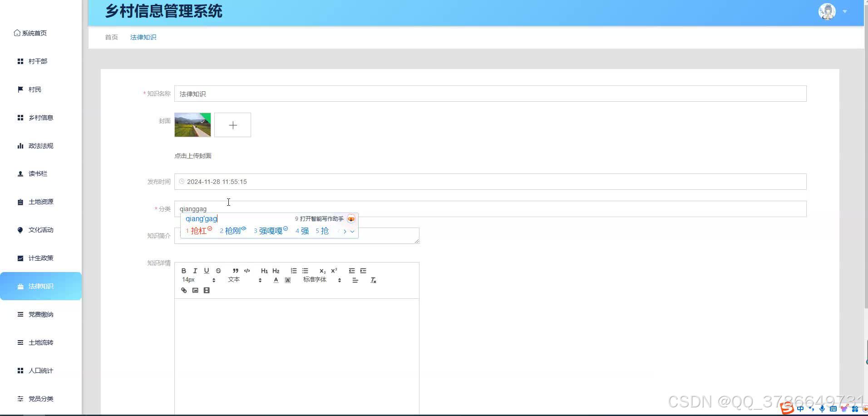Open the IME soft keyboard

point(833,409)
